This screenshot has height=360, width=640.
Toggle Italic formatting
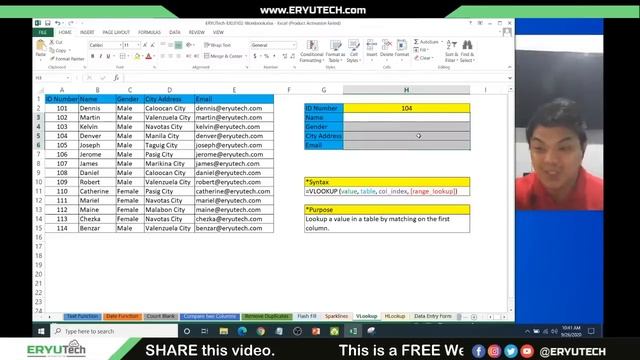pyautogui.click(x=100, y=56)
